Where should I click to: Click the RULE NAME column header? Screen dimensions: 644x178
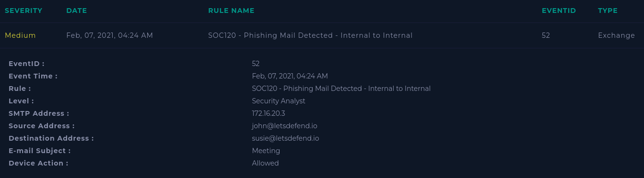point(231,11)
